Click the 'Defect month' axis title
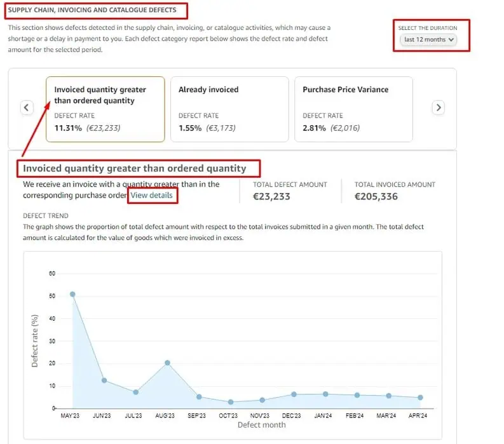The height and width of the screenshot is (444, 504). (262, 425)
